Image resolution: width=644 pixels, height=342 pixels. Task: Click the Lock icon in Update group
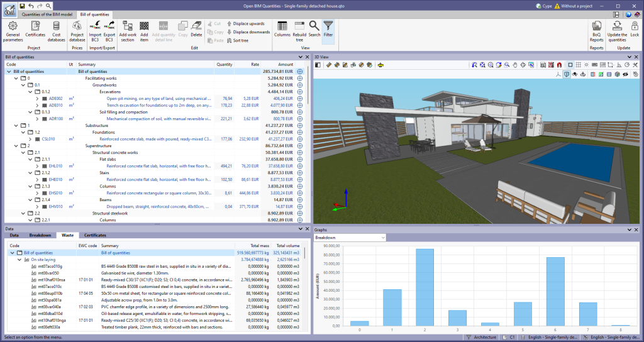click(x=635, y=30)
